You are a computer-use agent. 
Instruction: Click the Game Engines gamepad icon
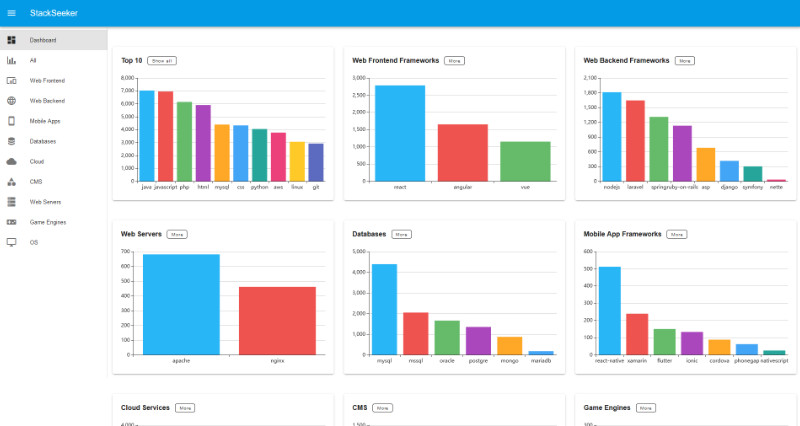click(11, 222)
